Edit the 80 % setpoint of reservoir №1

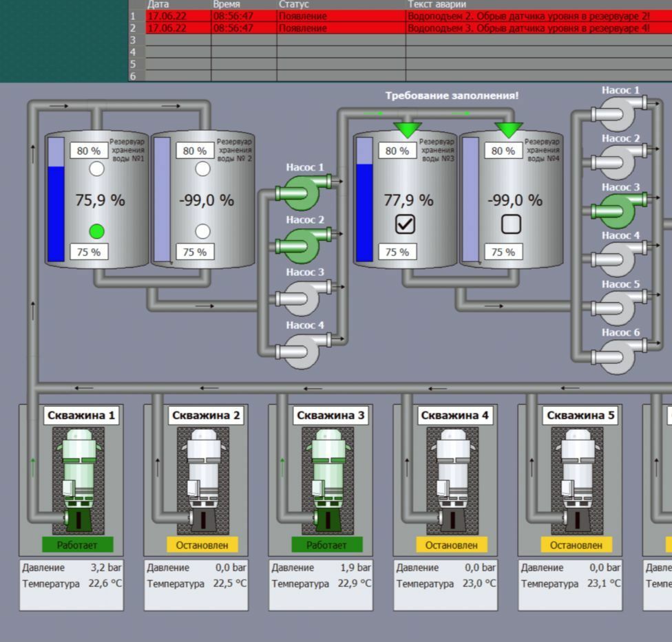89,151
